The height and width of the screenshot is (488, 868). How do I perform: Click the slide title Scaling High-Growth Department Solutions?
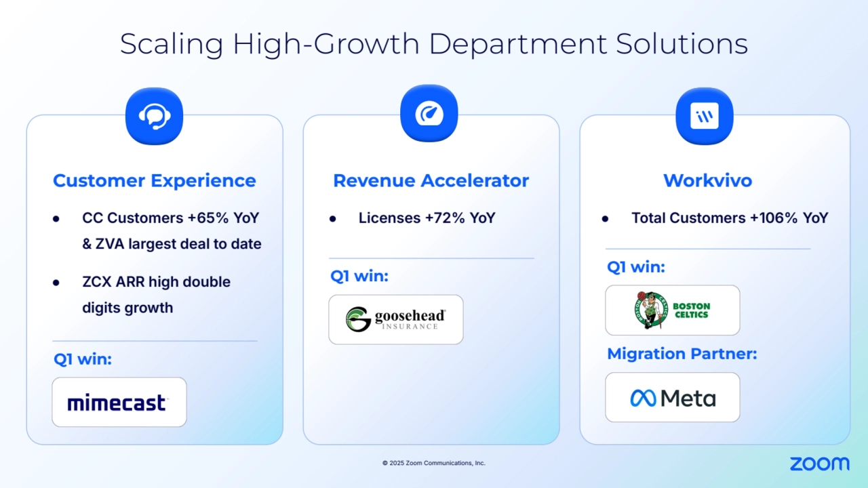tap(434, 44)
